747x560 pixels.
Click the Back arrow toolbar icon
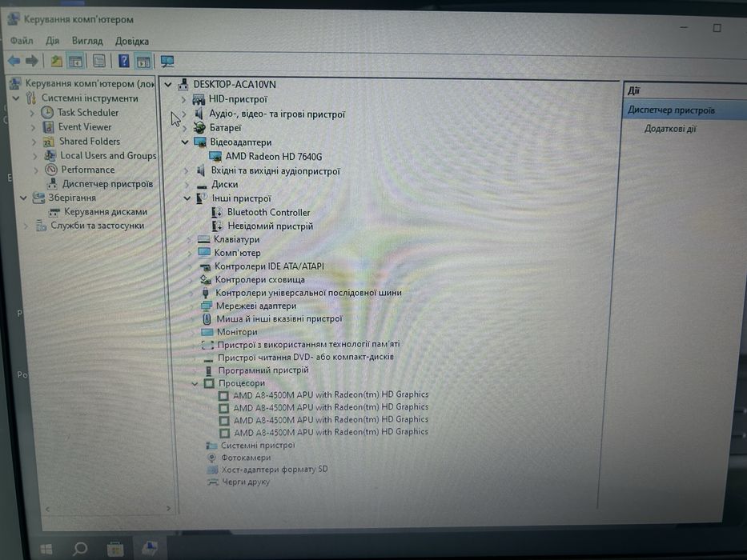point(14,61)
